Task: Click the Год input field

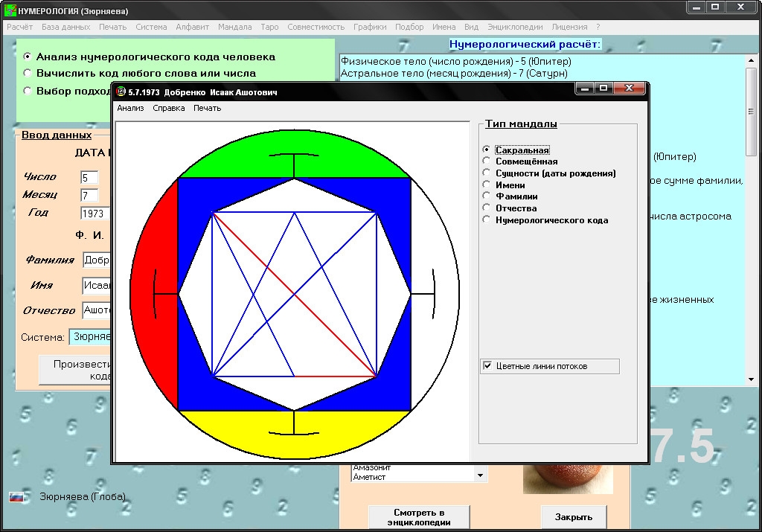Action: tap(95, 214)
